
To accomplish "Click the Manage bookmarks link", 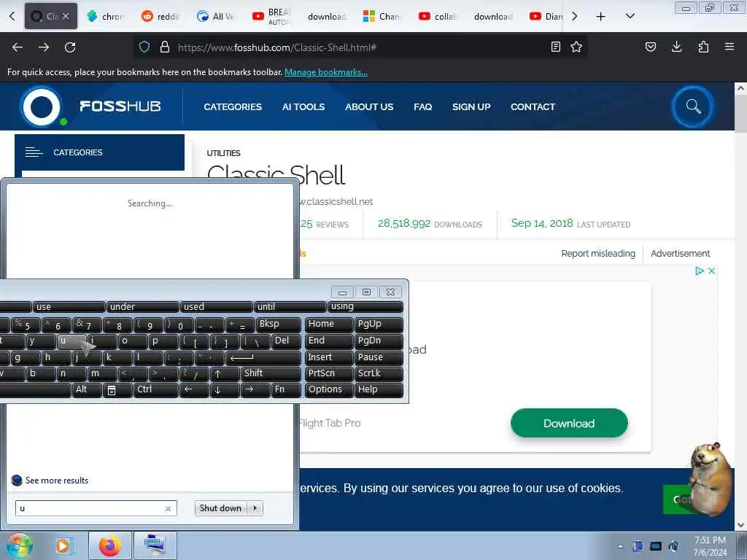I will pos(326,72).
